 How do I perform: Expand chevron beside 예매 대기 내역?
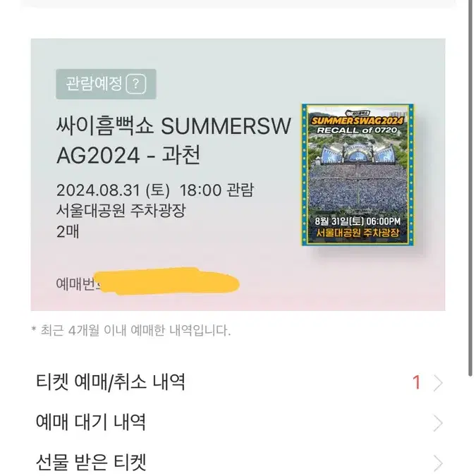click(x=438, y=423)
